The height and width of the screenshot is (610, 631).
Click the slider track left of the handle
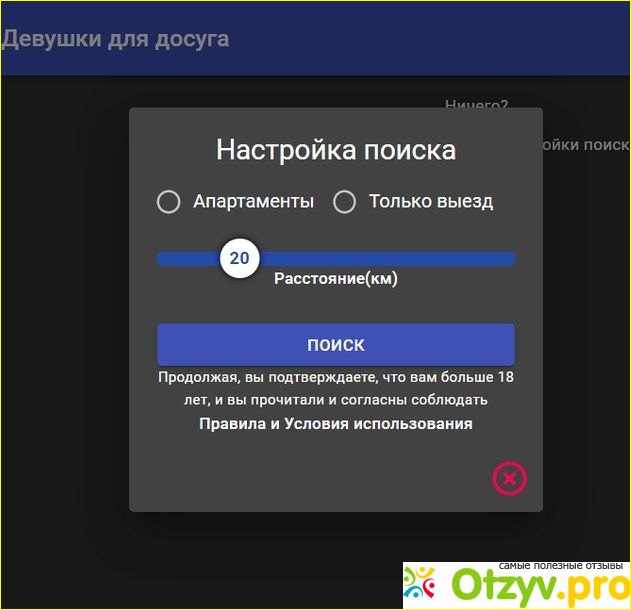(x=185, y=259)
